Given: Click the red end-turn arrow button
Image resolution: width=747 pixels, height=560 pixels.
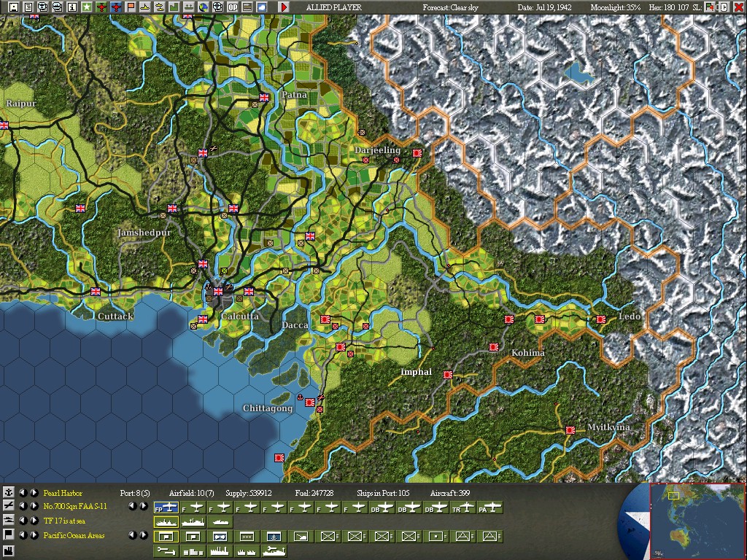Looking at the screenshot, I should click(x=284, y=7).
